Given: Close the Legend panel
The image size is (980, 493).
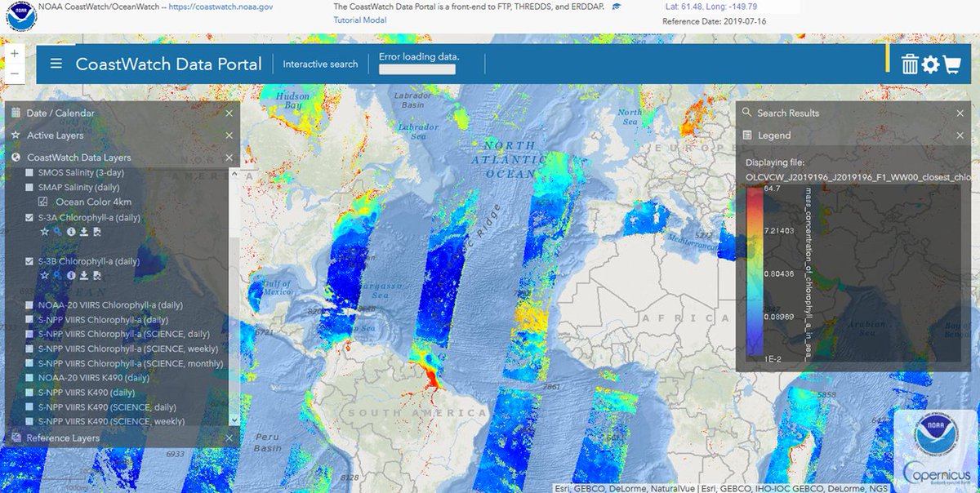Looking at the screenshot, I should tap(960, 135).
